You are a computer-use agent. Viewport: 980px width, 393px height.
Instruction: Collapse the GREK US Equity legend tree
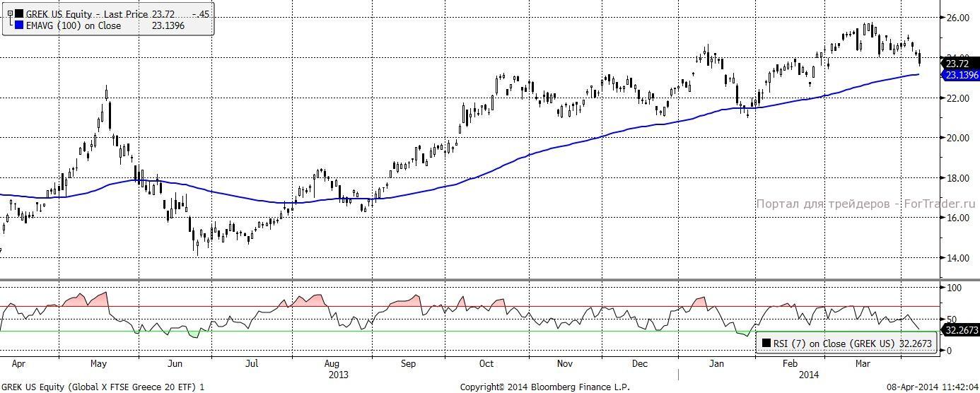click(8, 14)
